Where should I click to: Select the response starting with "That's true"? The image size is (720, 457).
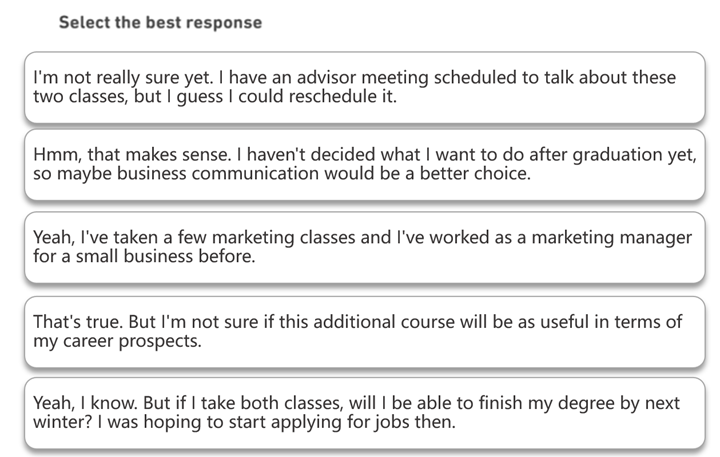point(365,332)
